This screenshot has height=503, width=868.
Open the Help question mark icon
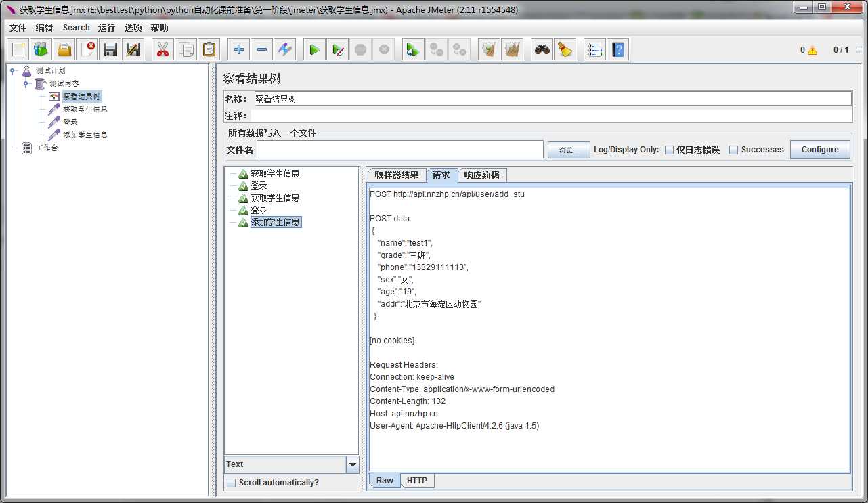[x=617, y=49]
